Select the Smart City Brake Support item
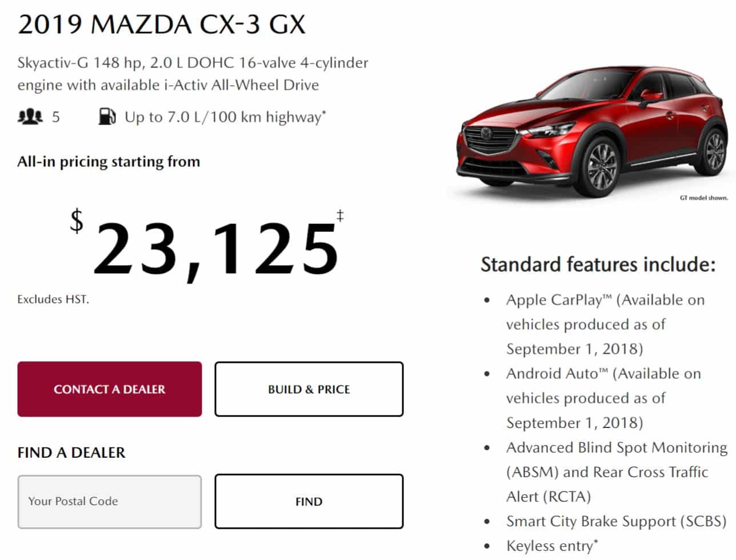The image size is (736, 560). [x=616, y=521]
